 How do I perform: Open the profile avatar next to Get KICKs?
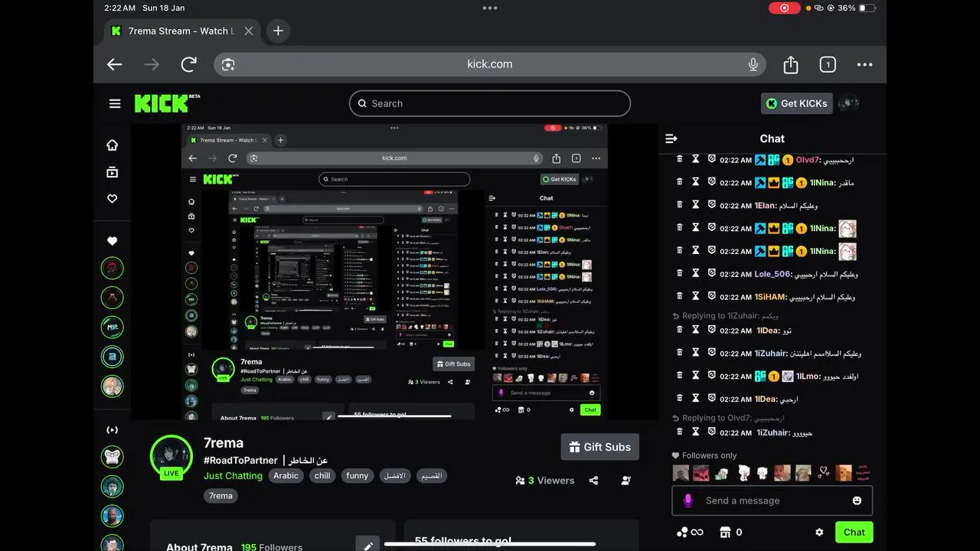point(848,103)
